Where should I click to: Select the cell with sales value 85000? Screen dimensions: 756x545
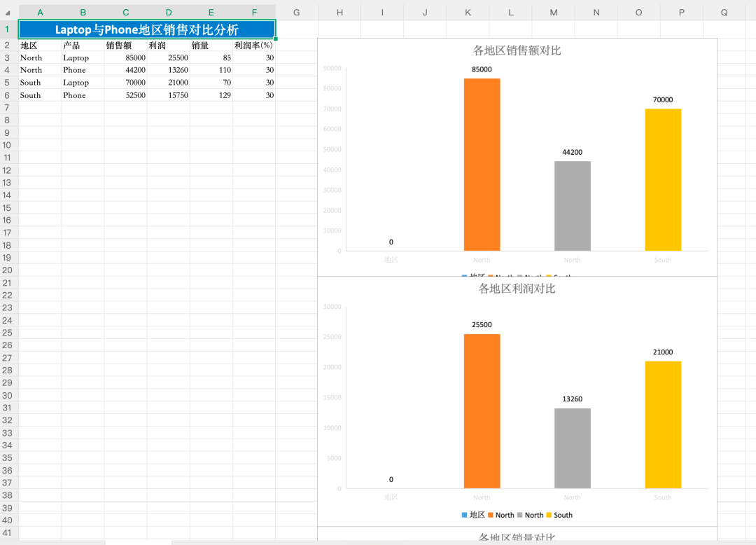click(x=126, y=58)
